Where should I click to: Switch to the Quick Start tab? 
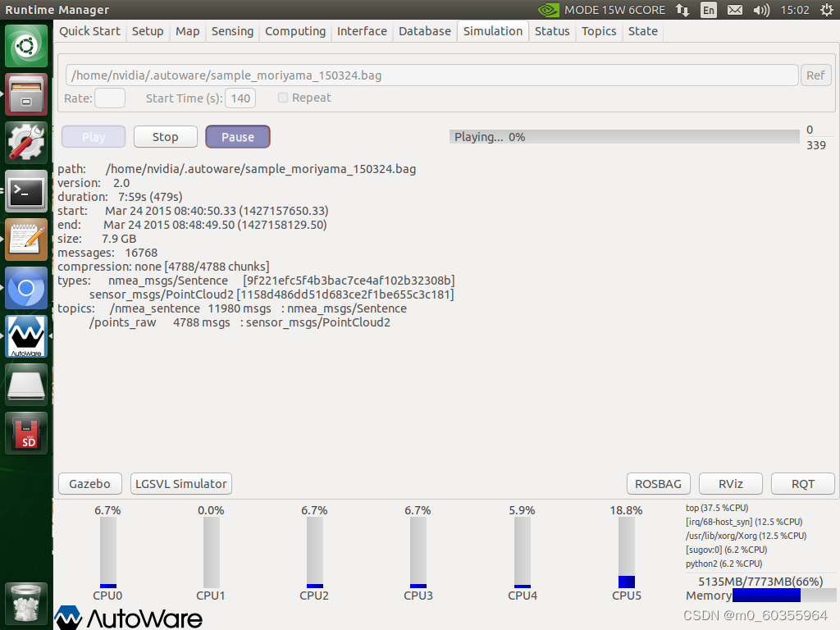(x=89, y=31)
